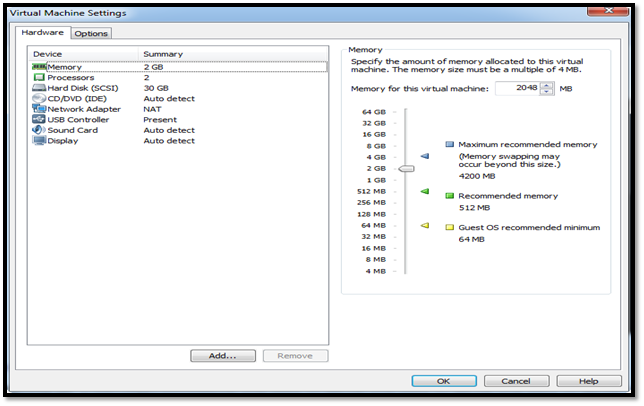Screen dimensions: 644x406
Task: Click the blue maximum recommended memory marker
Action: [424, 156]
